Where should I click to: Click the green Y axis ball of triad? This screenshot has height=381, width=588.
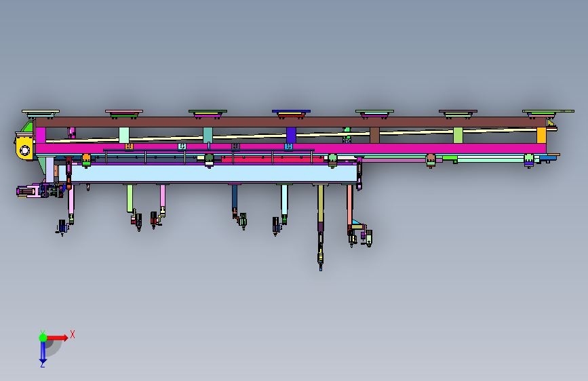[43, 338]
